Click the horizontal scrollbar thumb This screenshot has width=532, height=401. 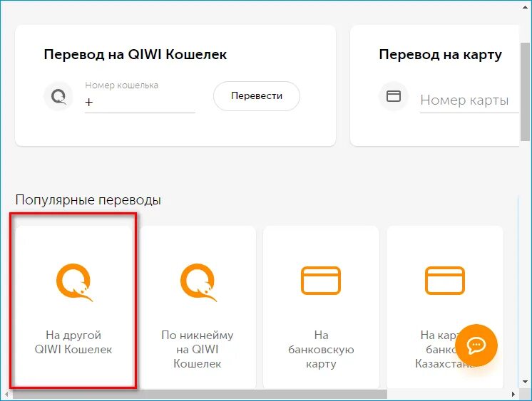pyautogui.click(x=200, y=394)
